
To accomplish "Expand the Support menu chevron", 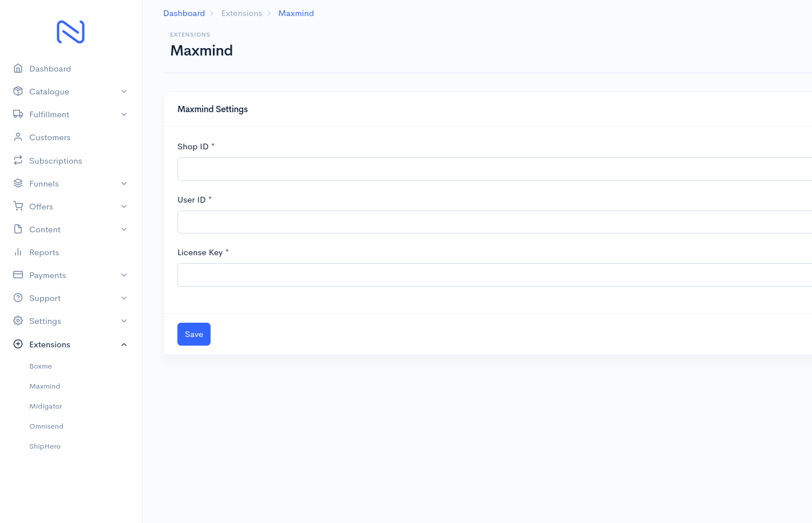I will click(x=124, y=298).
